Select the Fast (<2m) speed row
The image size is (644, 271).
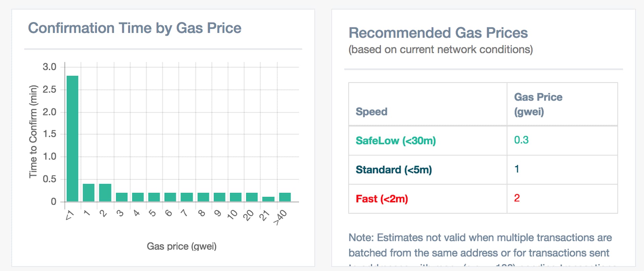(382, 199)
